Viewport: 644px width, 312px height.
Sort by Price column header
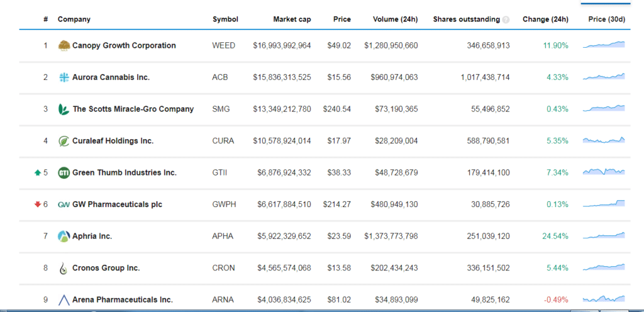(342, 19)
